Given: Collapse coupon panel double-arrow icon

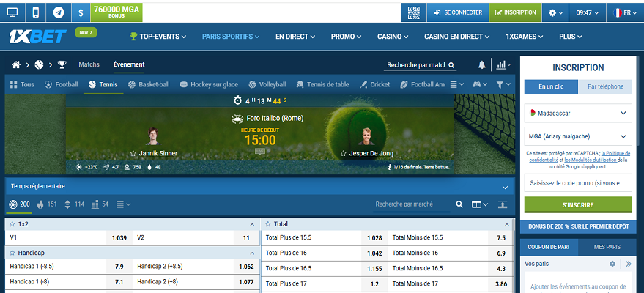Looking at the screenshot, I should [629, 264].
